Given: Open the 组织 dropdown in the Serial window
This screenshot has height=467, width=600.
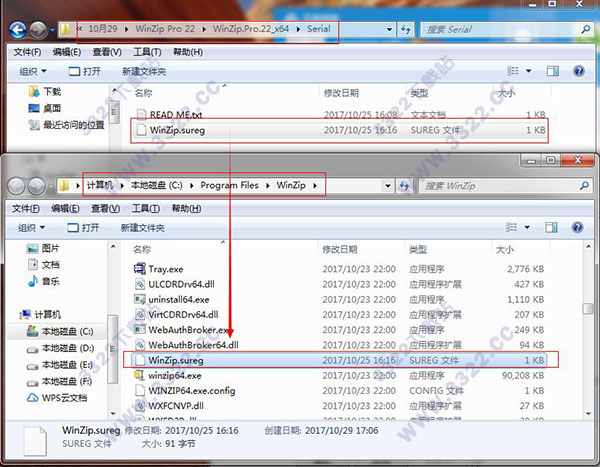Looking at the screenshot, I should [33, 71].
